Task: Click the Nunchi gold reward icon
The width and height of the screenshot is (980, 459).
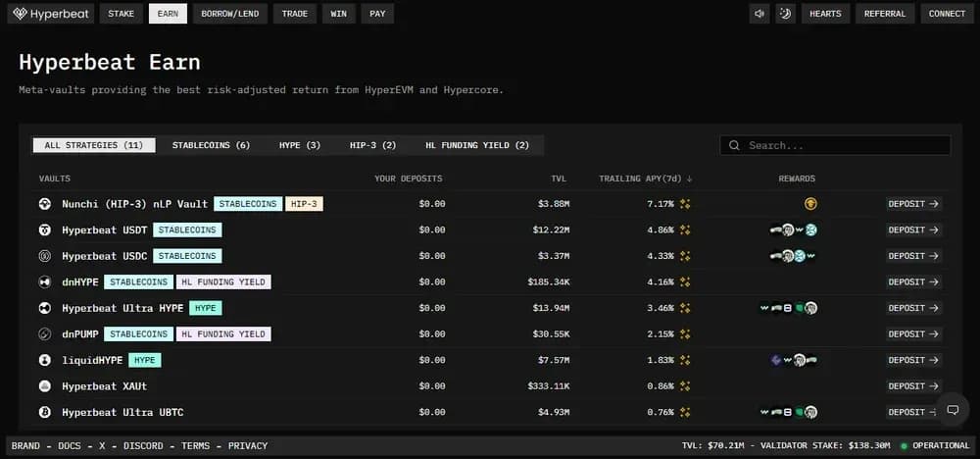Action: coord(810,204)
